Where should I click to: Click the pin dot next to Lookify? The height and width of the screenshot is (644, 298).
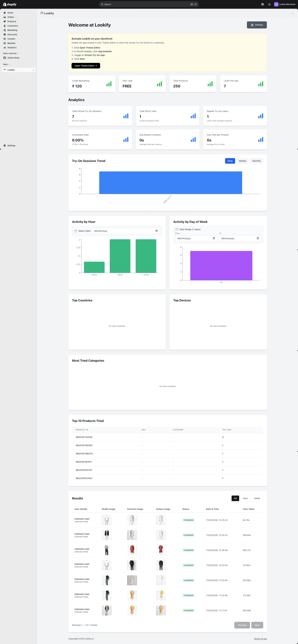pos(33,70)
